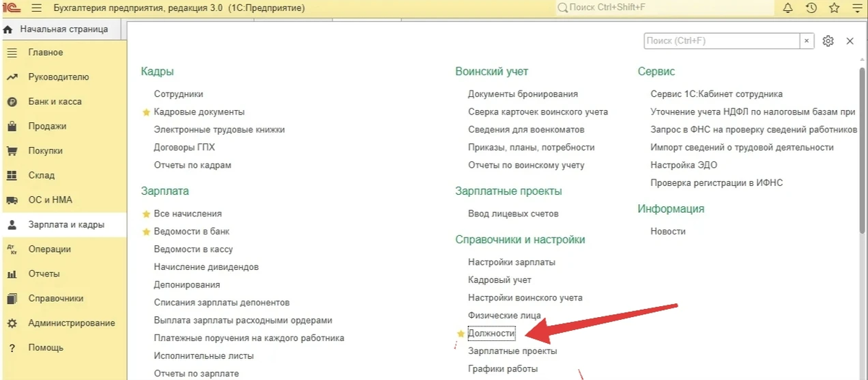Focus the menu search field Ctrl+F
The image size is (868, 380).
click(x=722, y=41)
